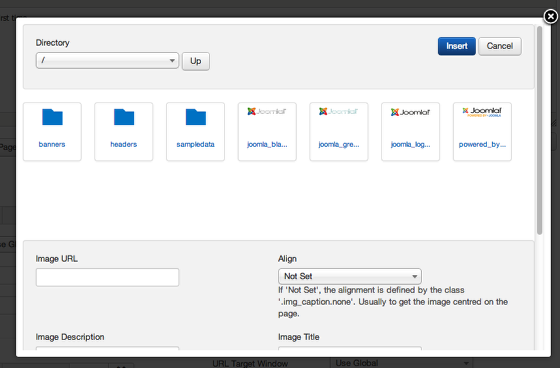Open the Directory dropdown
The width and height of the screenshot is (560, 368).
(107, 60)
